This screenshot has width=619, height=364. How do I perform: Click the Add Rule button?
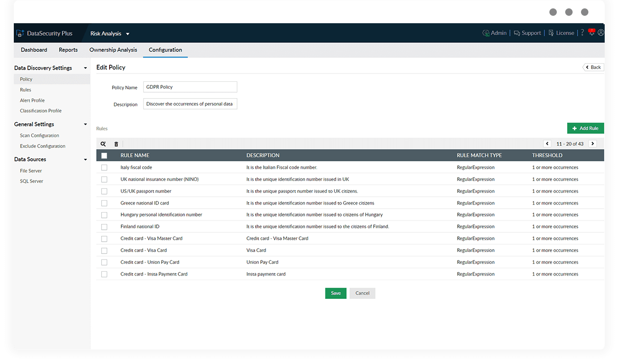(x=585, y=128)
